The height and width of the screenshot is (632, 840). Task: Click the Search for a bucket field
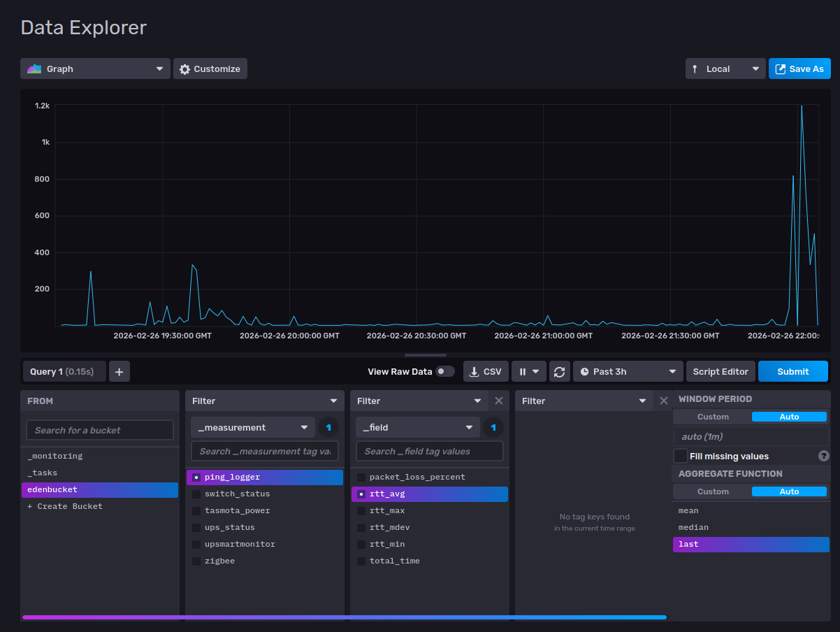[x=100, y=430]
